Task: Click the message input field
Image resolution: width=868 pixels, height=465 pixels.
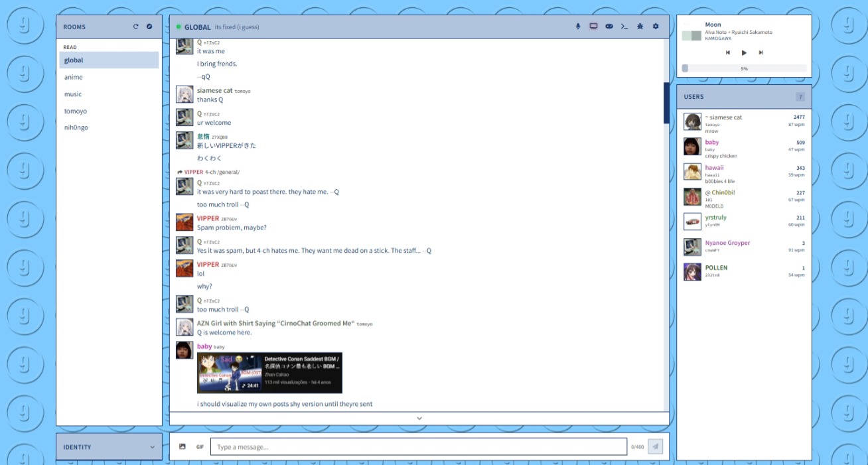Action: click(418, 447)
